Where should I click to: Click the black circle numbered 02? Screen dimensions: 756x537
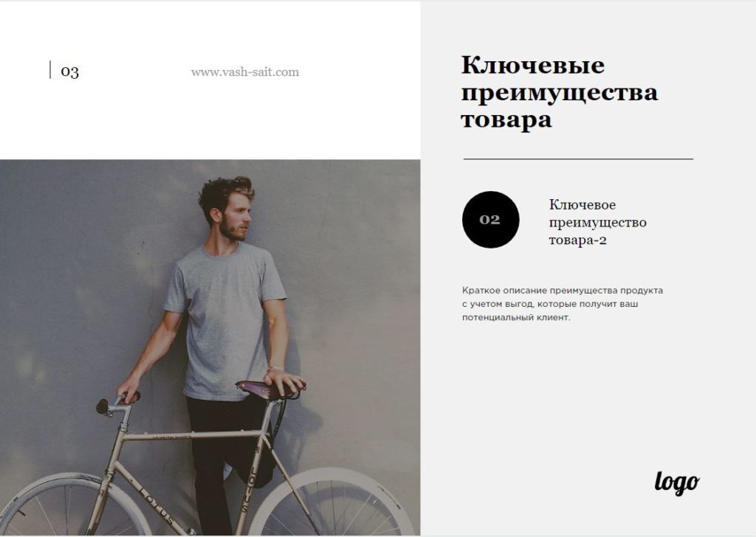[x=490, y=220]
